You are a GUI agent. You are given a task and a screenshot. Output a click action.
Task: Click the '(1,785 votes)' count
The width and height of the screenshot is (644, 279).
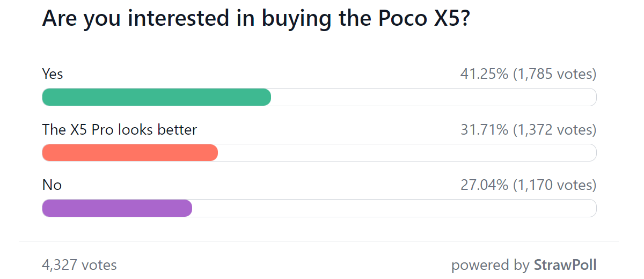[555, 74]
